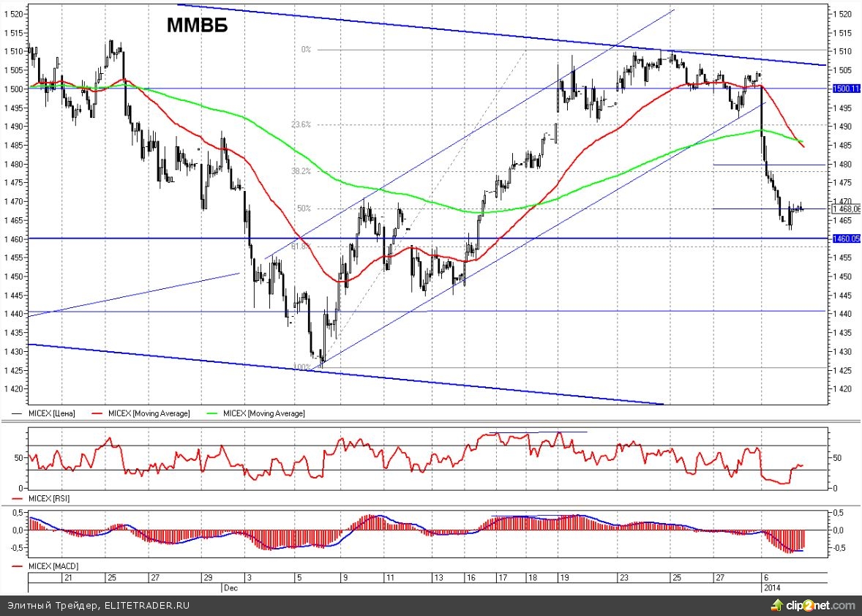Click the 0% Fibonacci level label
The image size is (862, 616).
point(306,50)
